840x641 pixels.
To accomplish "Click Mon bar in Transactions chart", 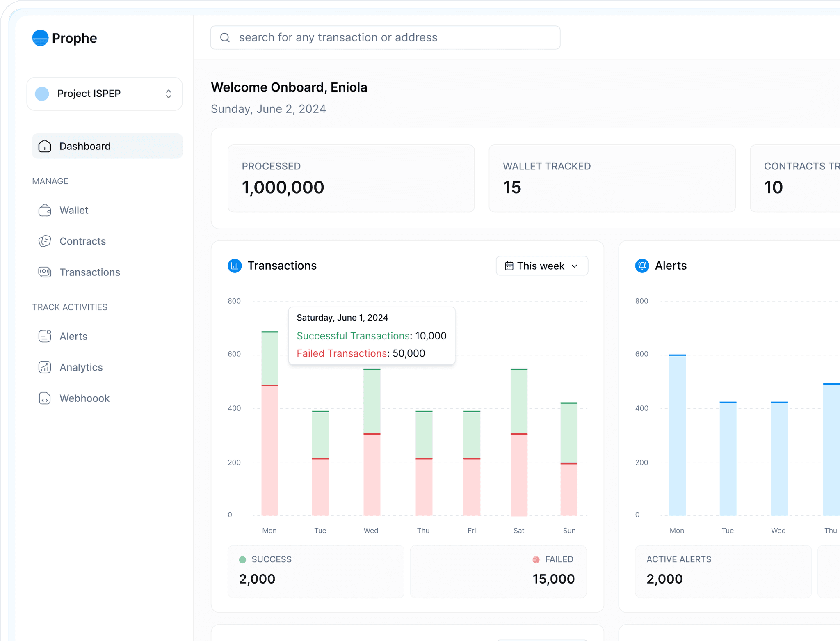I will [x=270, y=424].
